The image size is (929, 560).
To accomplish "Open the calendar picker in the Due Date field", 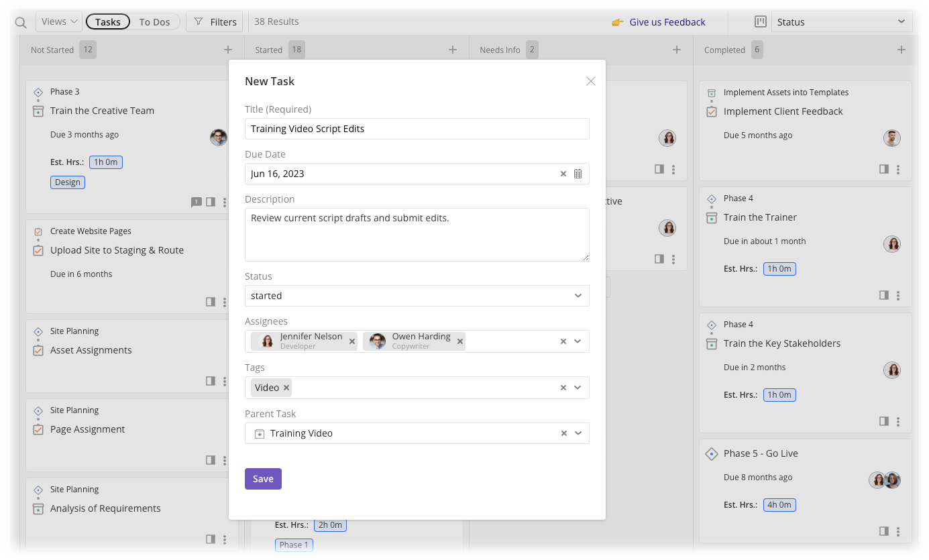I will (x=578, y=174).
